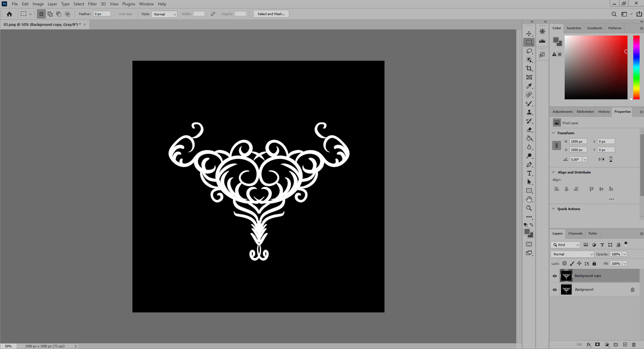Select the Hand tool

[x=529, y=199]
